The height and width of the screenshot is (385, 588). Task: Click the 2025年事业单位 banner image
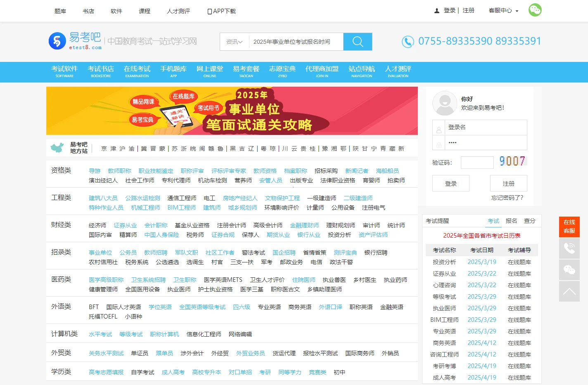tap(232, 111)
